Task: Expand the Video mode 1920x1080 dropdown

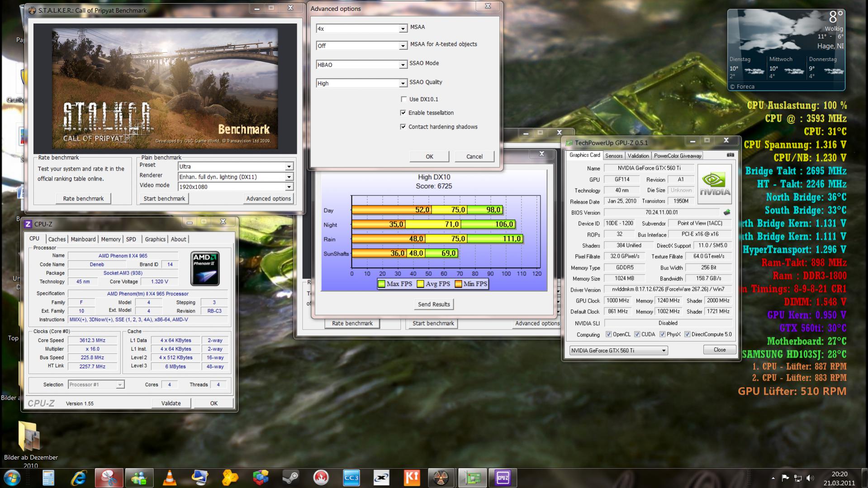Action: coord(289,187)
